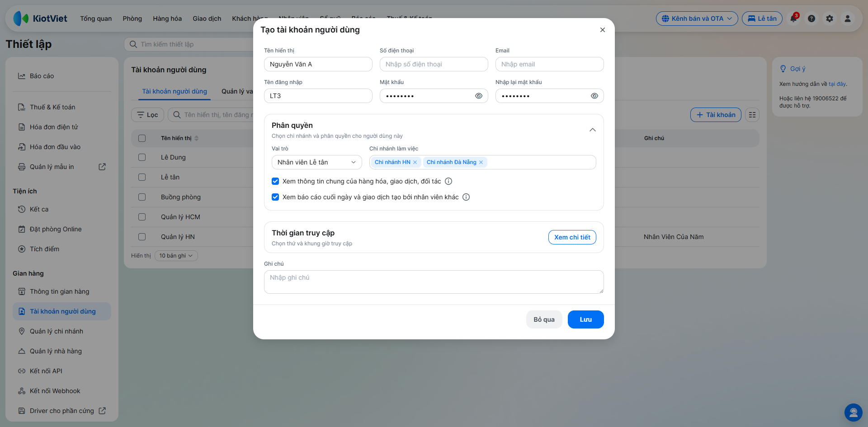Image resolution: width=868 pixels, height=427 pixels.
Task: Open the settings gear icon
Action: click(x=830, y=19)
